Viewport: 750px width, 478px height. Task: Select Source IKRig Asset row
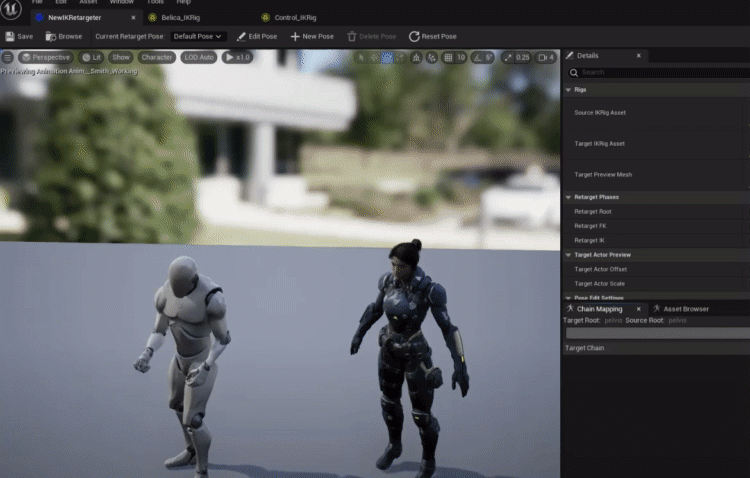656,113
